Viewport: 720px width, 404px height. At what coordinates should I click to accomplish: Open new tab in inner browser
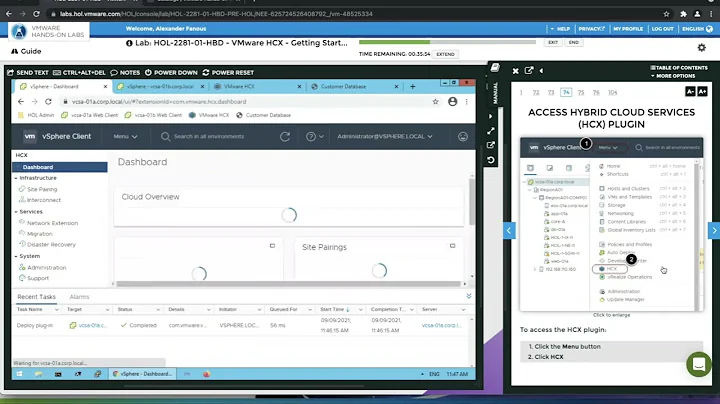coord(412,86)
